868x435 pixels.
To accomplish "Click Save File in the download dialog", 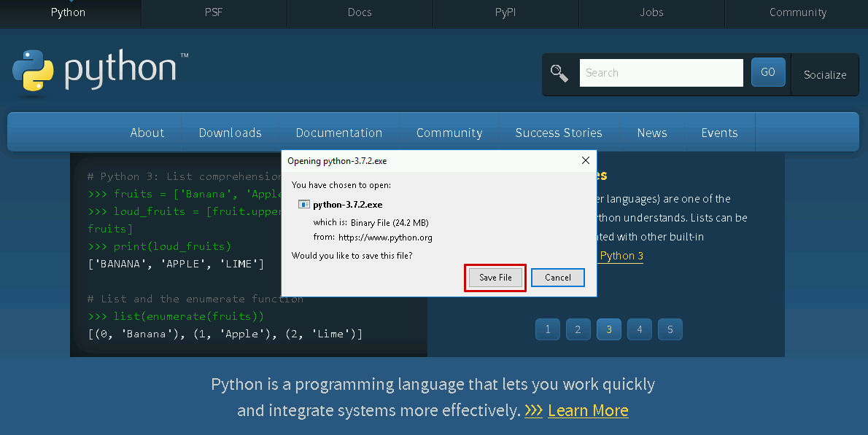I will [x=495, y=278].
